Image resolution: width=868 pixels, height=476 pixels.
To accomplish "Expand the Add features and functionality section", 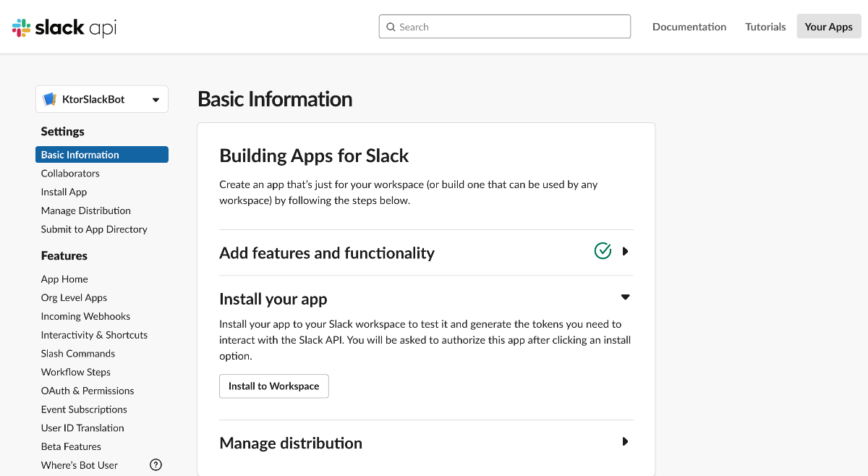I will 625,252.
